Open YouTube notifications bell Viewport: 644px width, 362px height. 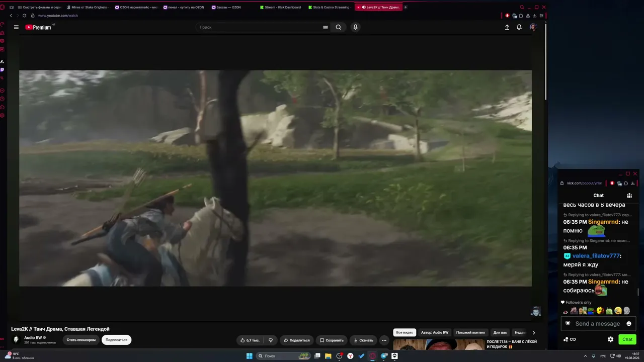519,27
